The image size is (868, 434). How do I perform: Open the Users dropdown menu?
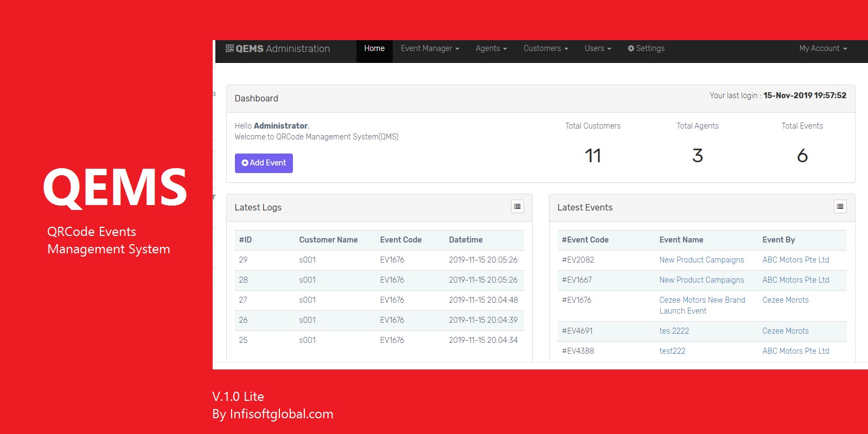coord(597,48)
